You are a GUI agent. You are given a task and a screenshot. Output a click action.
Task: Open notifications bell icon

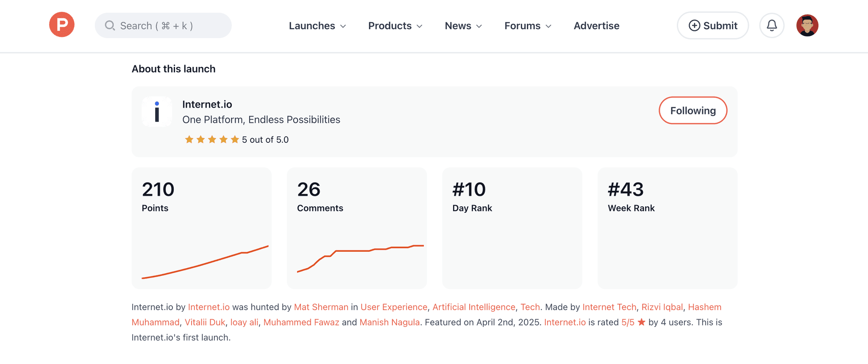click(x=772, y=25)
